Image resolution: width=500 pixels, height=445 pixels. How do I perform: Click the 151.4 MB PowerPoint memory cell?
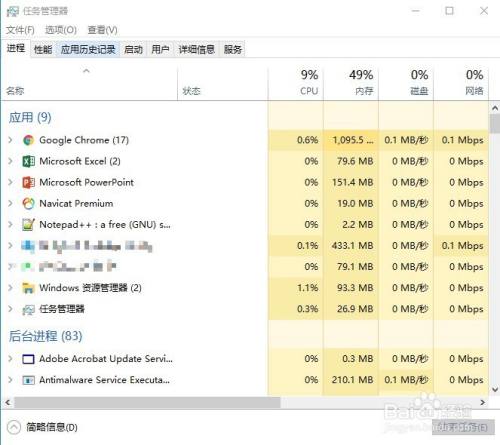click(352, 182)
